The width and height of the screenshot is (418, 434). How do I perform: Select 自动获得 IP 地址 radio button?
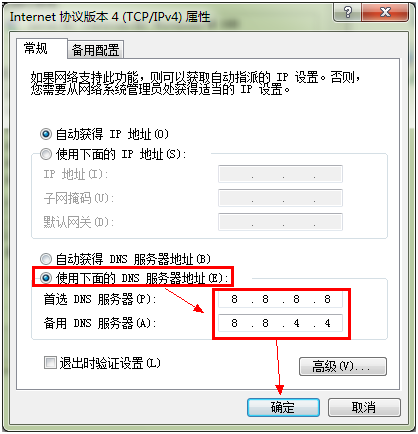point(46,134)
